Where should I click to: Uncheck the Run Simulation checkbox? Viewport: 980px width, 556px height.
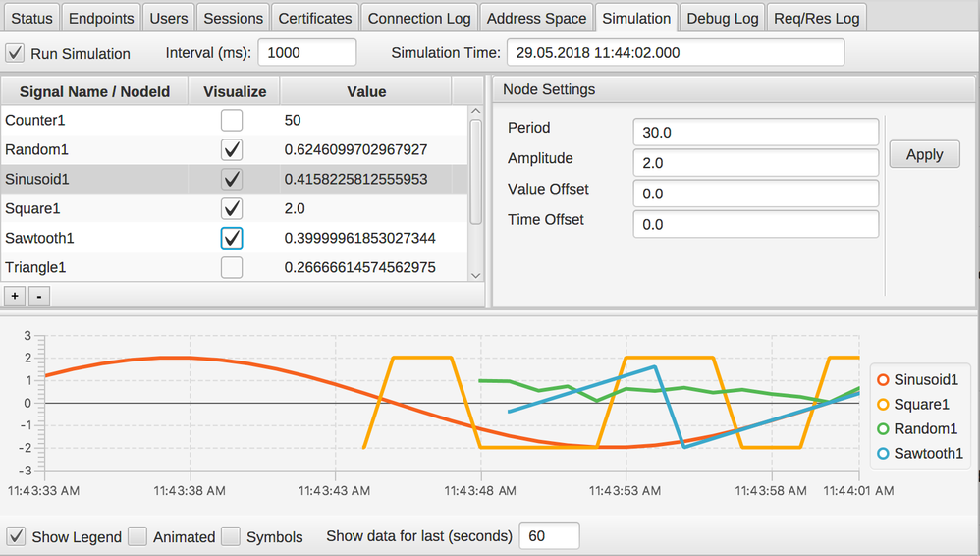pos(16,53)
